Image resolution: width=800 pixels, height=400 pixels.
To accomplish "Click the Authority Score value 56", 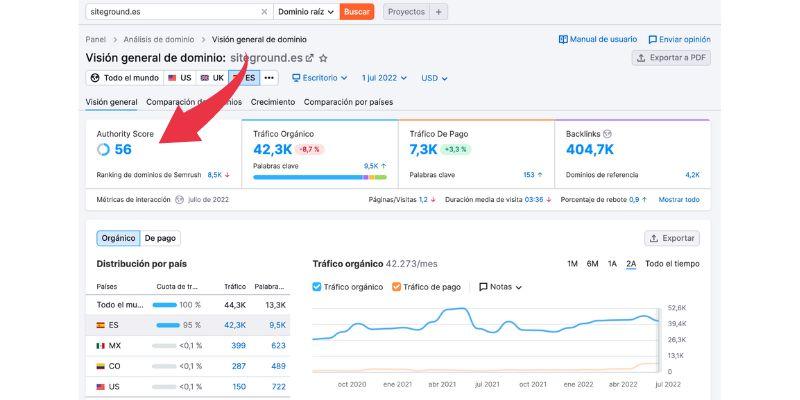I will (x=123, y=149).
